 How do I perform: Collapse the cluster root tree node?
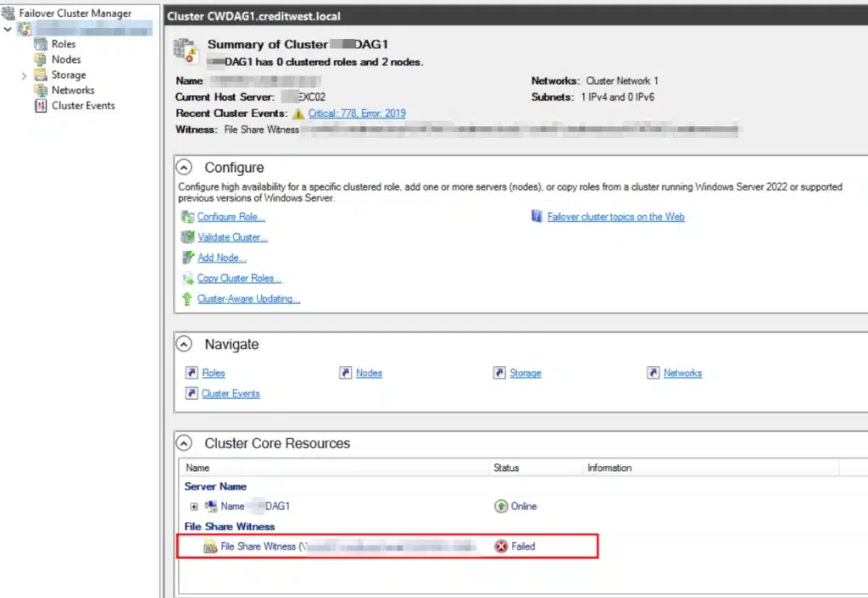[8, 29]
